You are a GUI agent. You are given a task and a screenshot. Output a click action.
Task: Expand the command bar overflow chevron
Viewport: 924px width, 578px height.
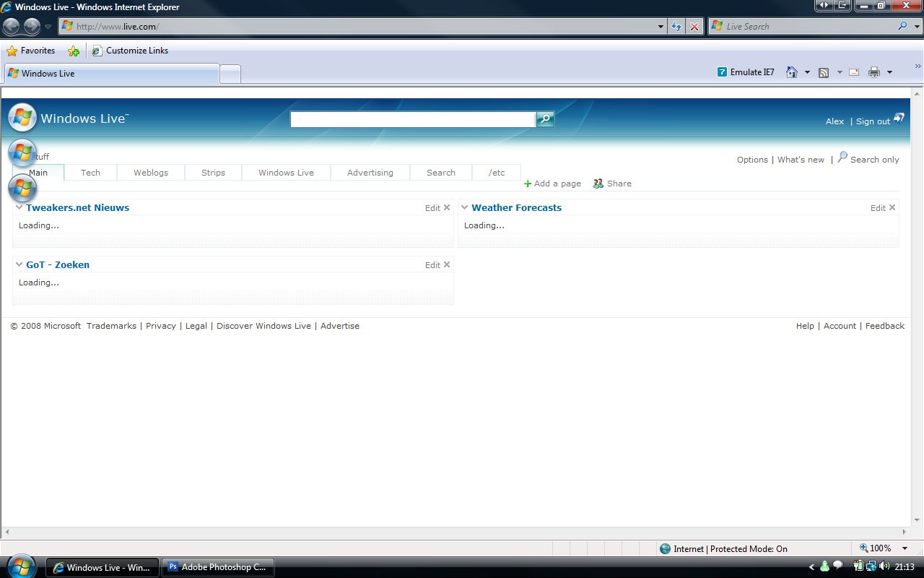tap(918, 66)
